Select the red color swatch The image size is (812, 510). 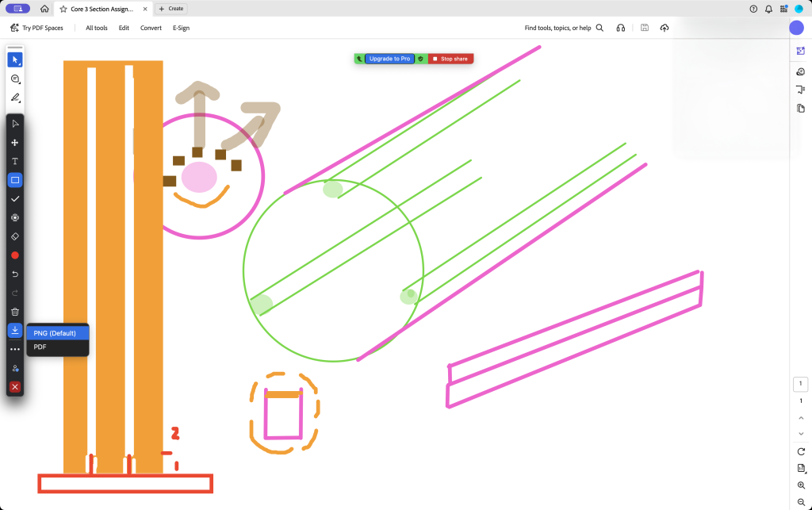pyautogui.click(x=15, y=255)
